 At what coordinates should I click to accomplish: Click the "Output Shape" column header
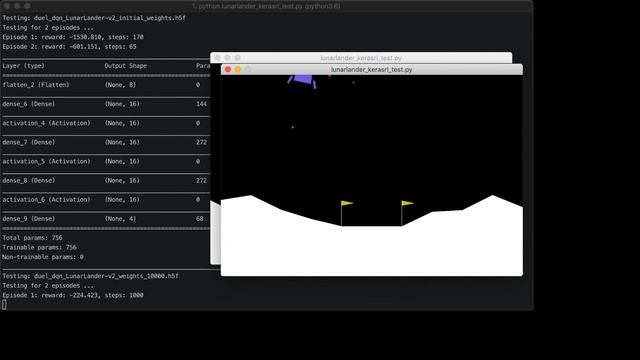[126, 66]
